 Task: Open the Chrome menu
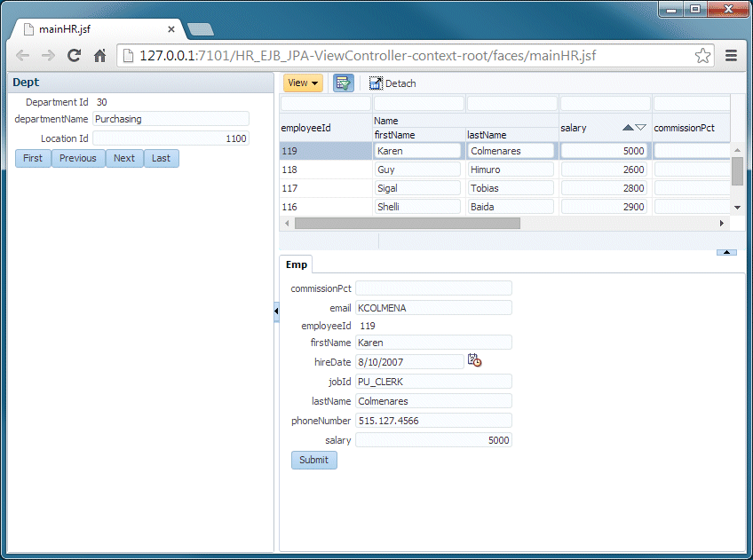pyautogui.click(x=731, y=56)
